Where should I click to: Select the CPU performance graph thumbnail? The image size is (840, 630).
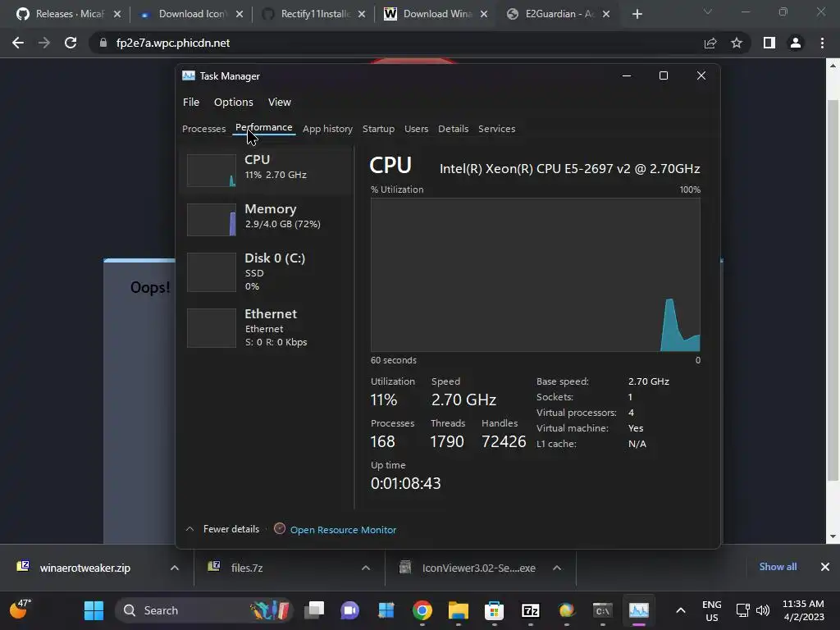coord(211,171)
